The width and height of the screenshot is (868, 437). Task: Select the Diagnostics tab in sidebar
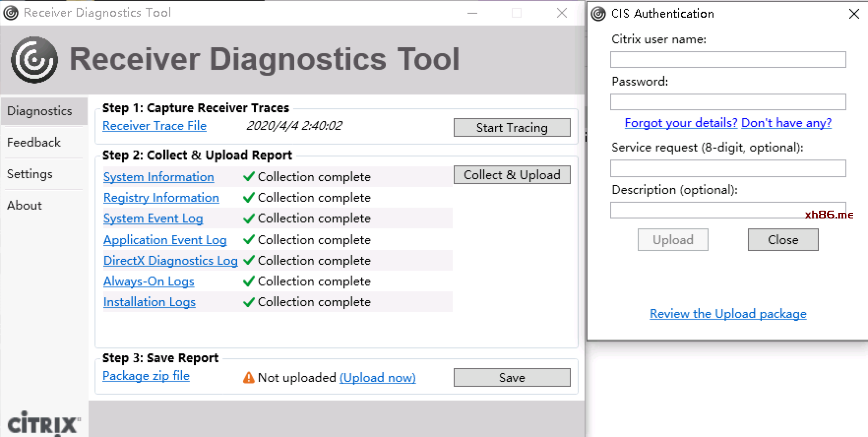point(44,111)
